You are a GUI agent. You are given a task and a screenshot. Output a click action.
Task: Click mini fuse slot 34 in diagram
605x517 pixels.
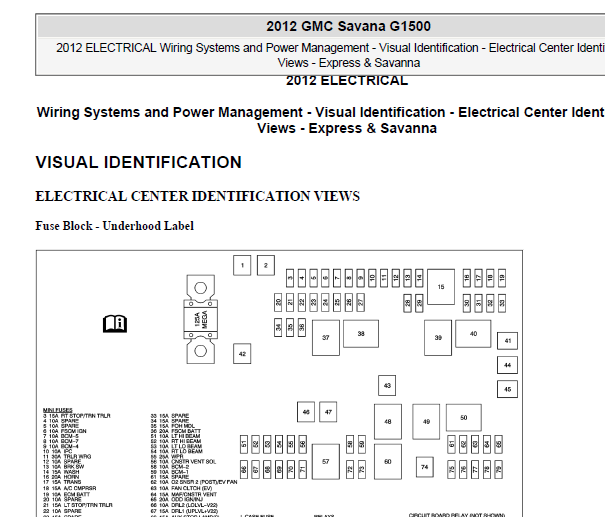[x=278, y=328]
